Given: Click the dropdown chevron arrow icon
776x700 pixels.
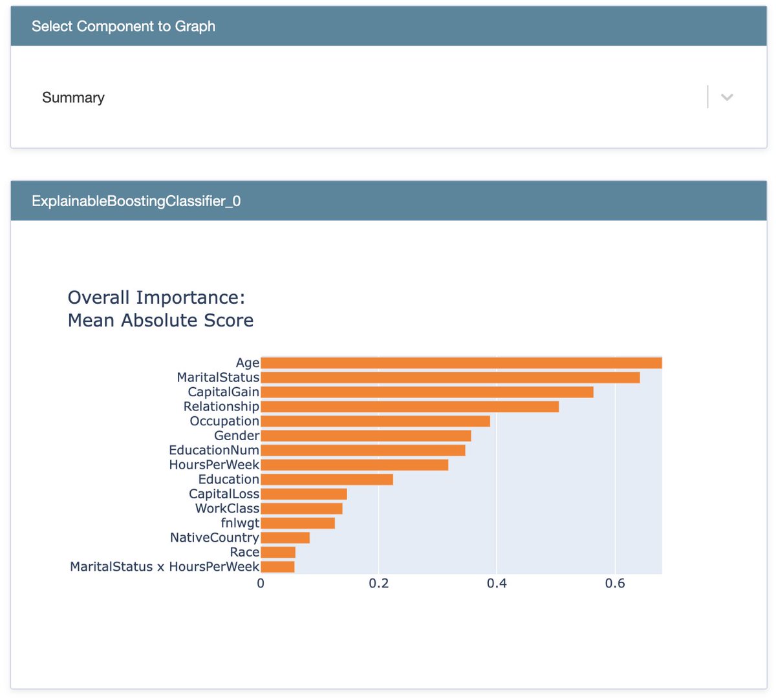Looking at the screenshot, I should click(x=727, y=98).
